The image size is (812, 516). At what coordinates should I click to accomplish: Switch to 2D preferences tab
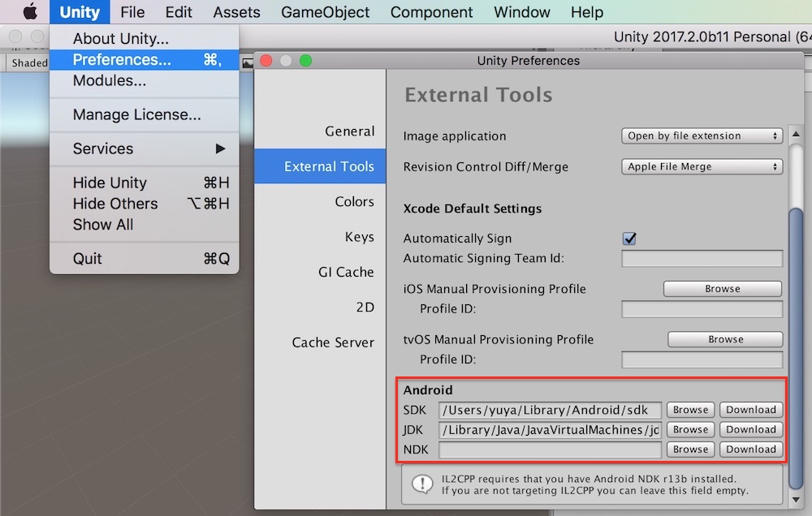[320, 307]
